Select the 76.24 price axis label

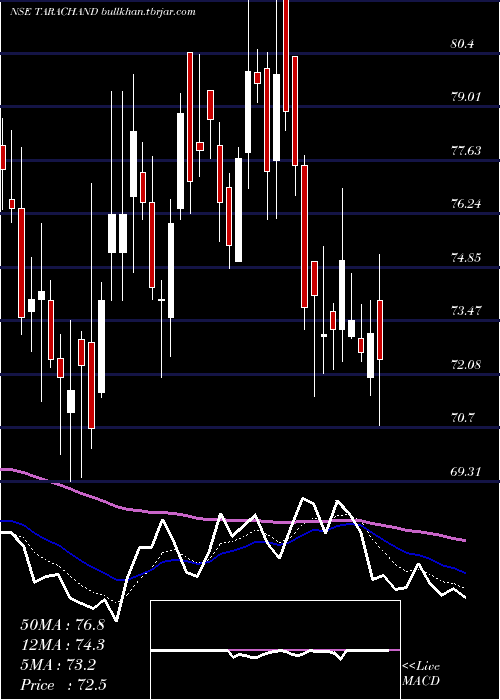tap(466, 204)
